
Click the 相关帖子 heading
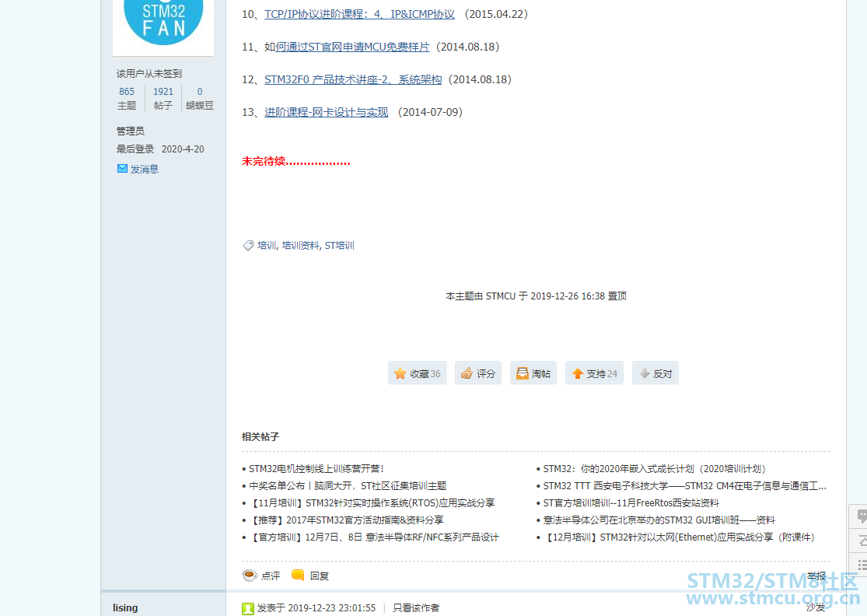[260, 437]
